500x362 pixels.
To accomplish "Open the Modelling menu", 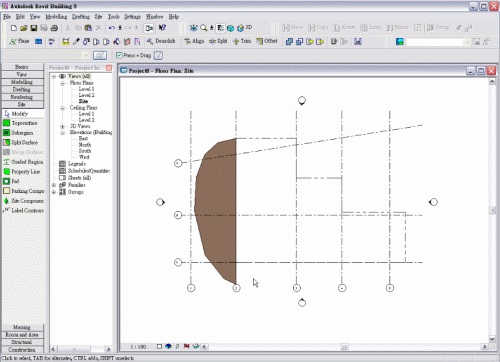I will click(x=56, y=17).
